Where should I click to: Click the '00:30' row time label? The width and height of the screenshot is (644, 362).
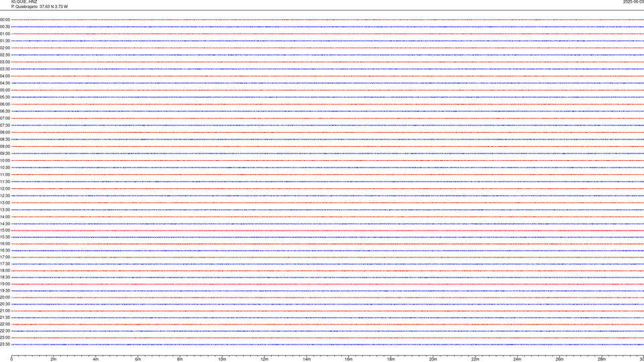(5, 27)
